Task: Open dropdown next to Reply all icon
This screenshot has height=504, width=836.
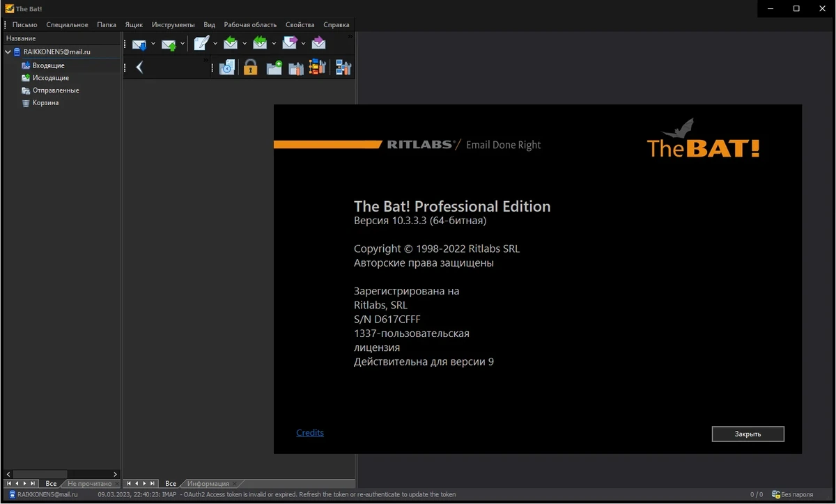Action: tap(274, 44)
